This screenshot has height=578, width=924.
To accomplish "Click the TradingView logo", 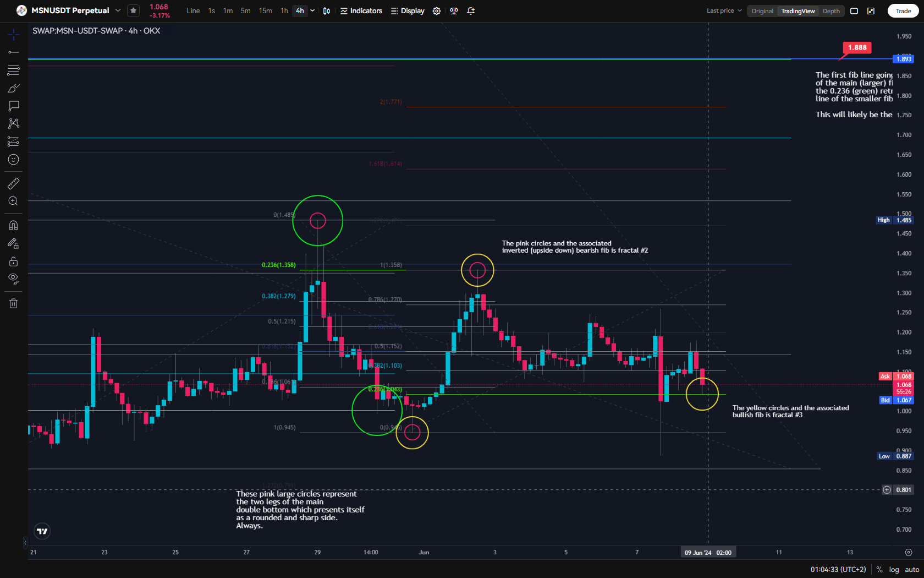I will click(42, 531).
